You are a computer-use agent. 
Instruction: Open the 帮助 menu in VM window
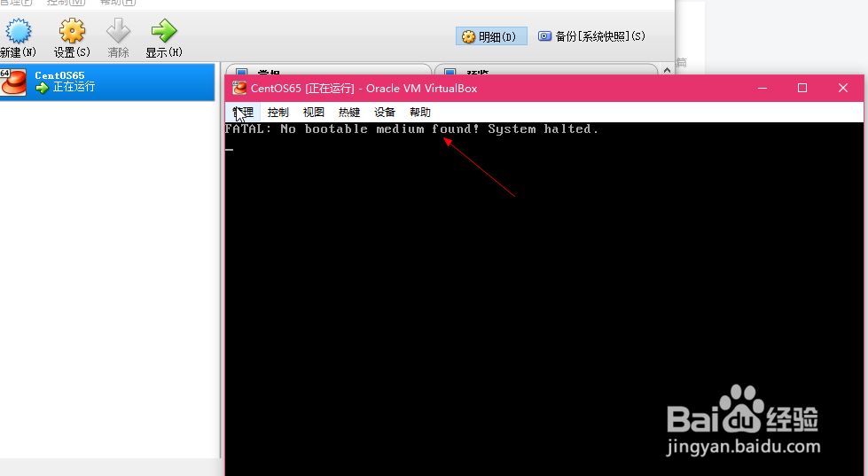click(x=420, y=113)
